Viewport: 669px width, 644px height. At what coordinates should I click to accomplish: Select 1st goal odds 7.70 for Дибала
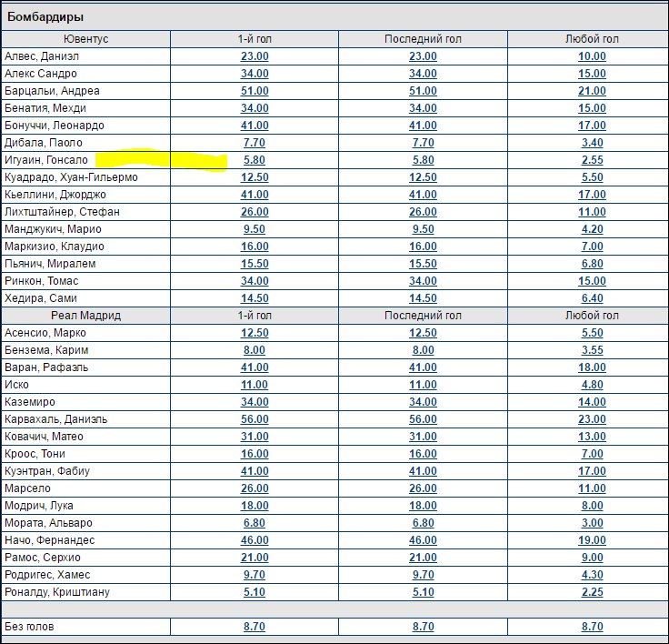[x=255, y=143]
